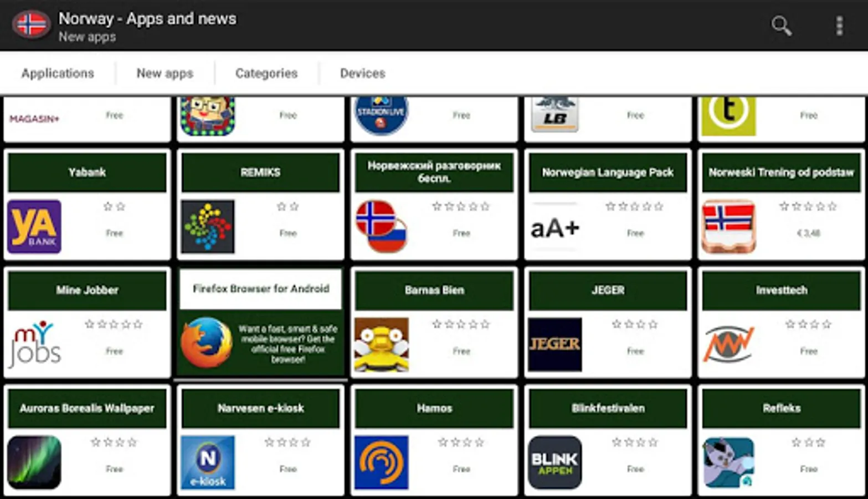Open the Devices tab
The height and width of the screenshot is (499, 868).
[x=363, y=73]
